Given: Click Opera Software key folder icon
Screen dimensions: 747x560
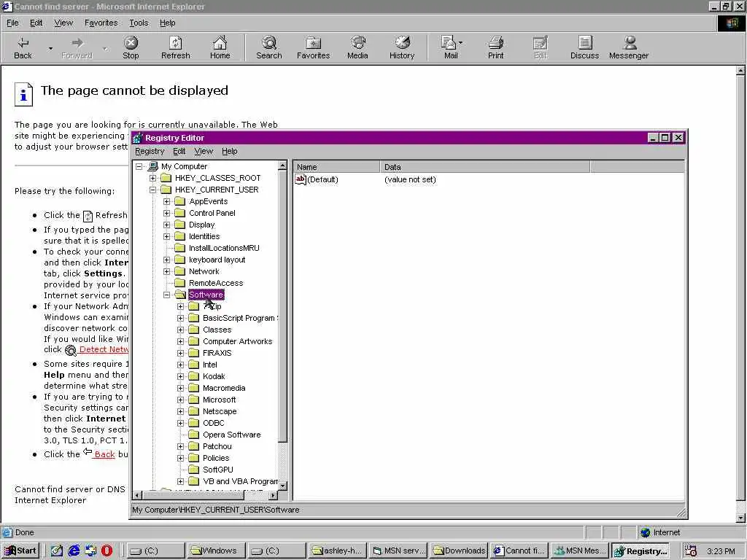Looking at the screenshot, I should pos(194,435).
